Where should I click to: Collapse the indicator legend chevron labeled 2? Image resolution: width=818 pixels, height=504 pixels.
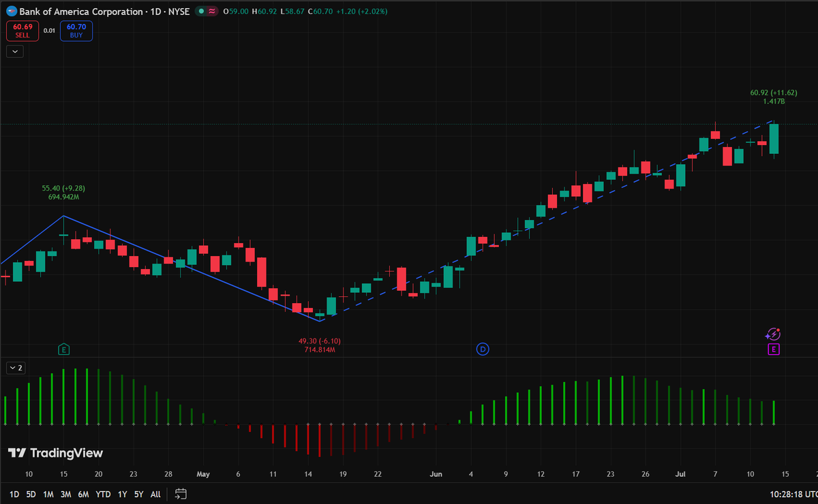pos(15,368)
